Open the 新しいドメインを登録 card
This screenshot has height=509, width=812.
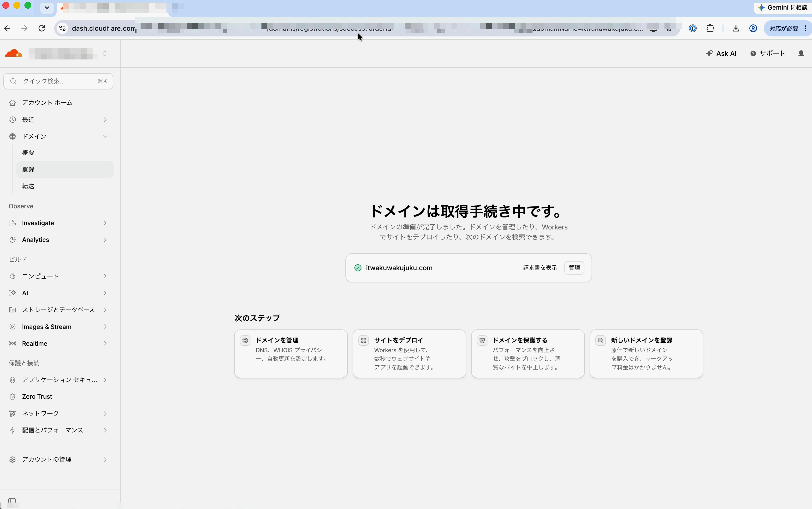[646, 353]
